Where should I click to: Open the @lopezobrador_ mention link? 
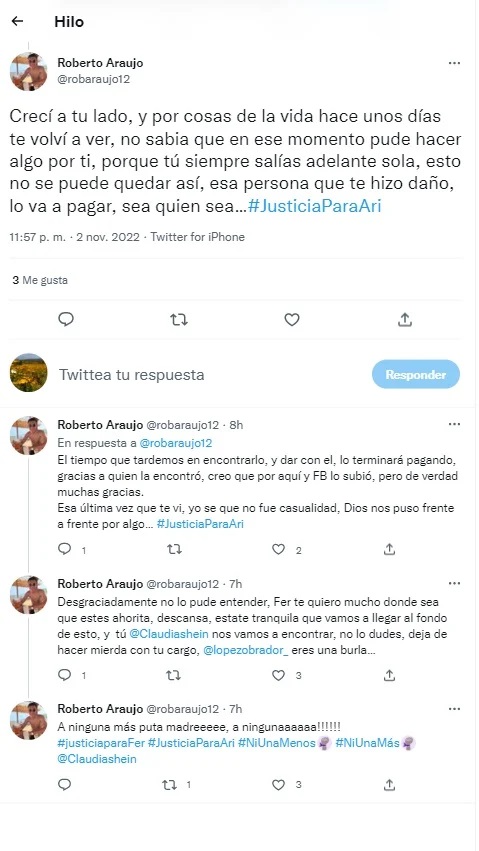coord(246,651)
